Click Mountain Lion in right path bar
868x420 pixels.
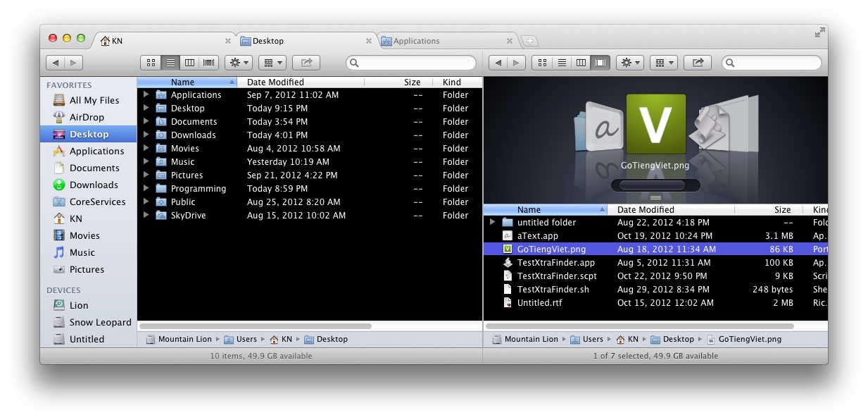coord(525,339)
